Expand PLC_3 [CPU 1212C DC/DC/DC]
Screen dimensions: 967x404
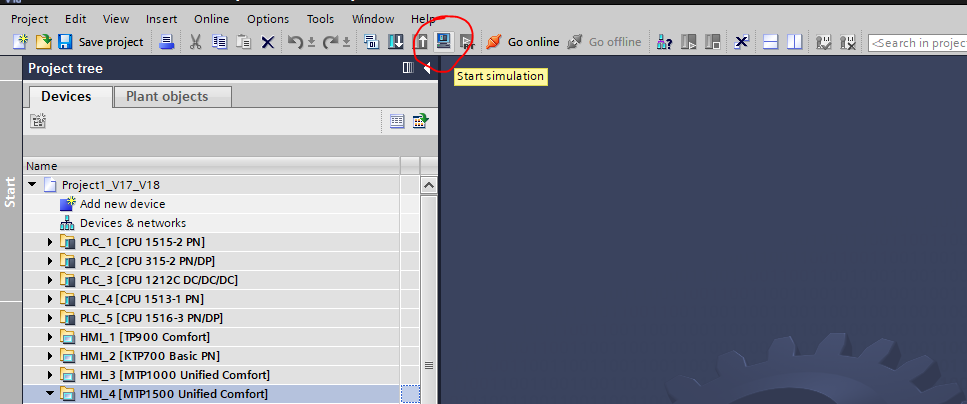click(50, 280)
